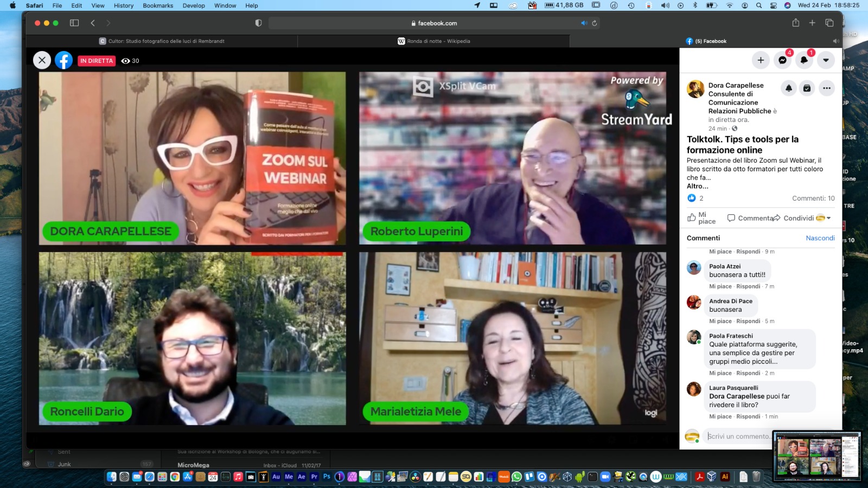The height and width of the screenshot is (488, 868).
Task: Show the Safari tab overview
Action: [829, 23]
